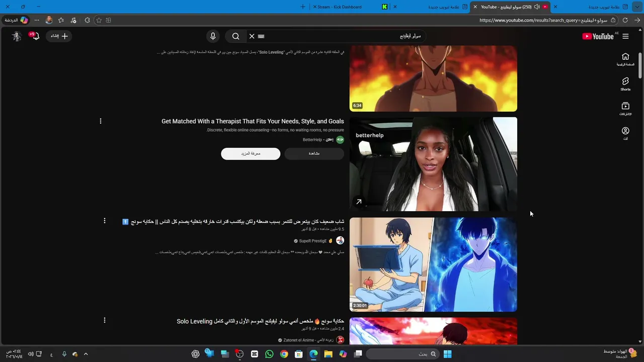The image size is (644, 362).
Task: Open the YouTube account avatar menu
Action: [x=17, y=36]
